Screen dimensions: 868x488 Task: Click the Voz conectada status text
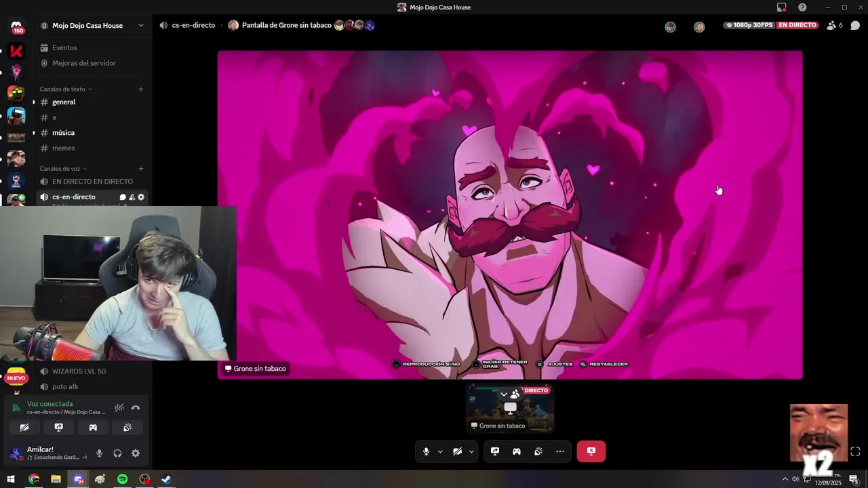50,404
